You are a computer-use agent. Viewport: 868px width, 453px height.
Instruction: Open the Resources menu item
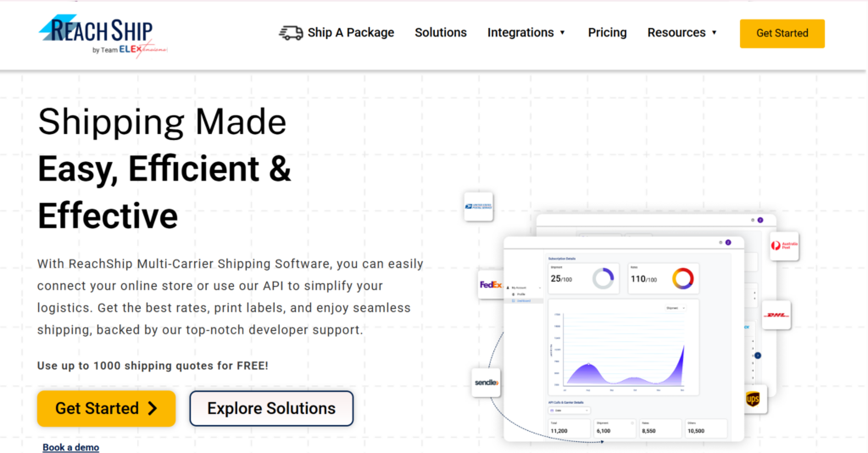pyautogui.click(x=676, y=33)
